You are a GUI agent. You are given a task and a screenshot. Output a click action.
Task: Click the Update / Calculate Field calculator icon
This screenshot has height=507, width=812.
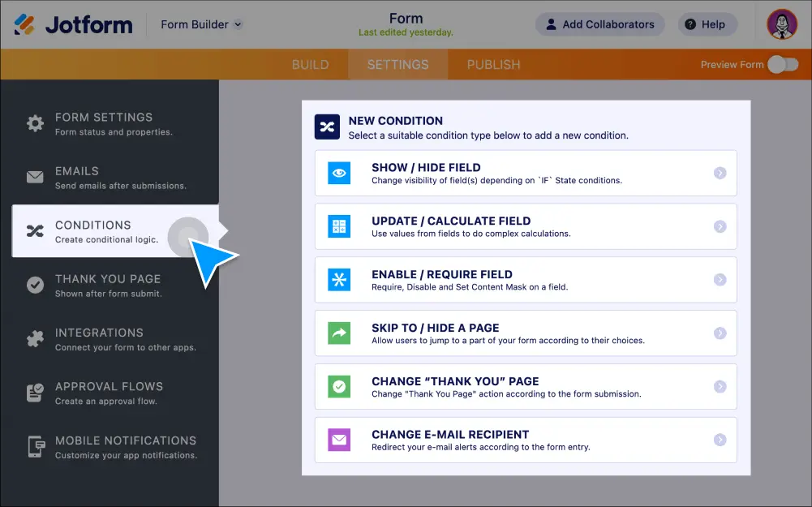tap(339, 226)
